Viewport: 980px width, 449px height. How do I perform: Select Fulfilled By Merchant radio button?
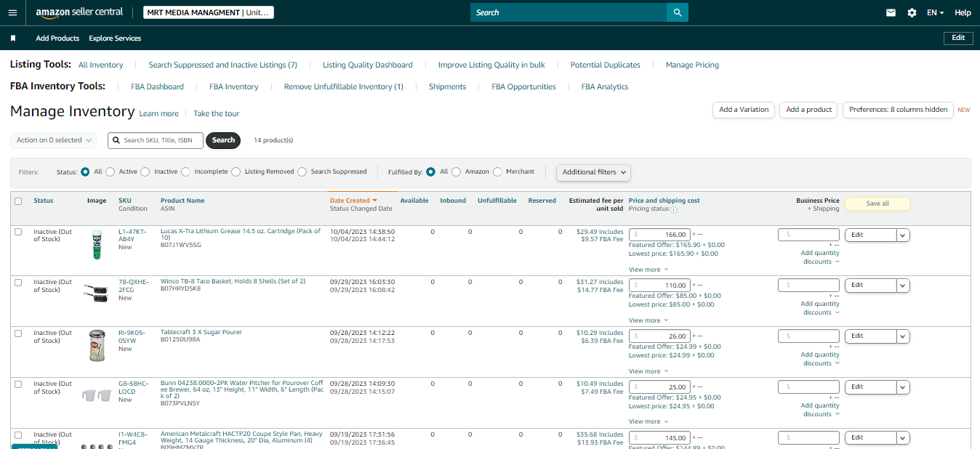click(x=497, y=172)
